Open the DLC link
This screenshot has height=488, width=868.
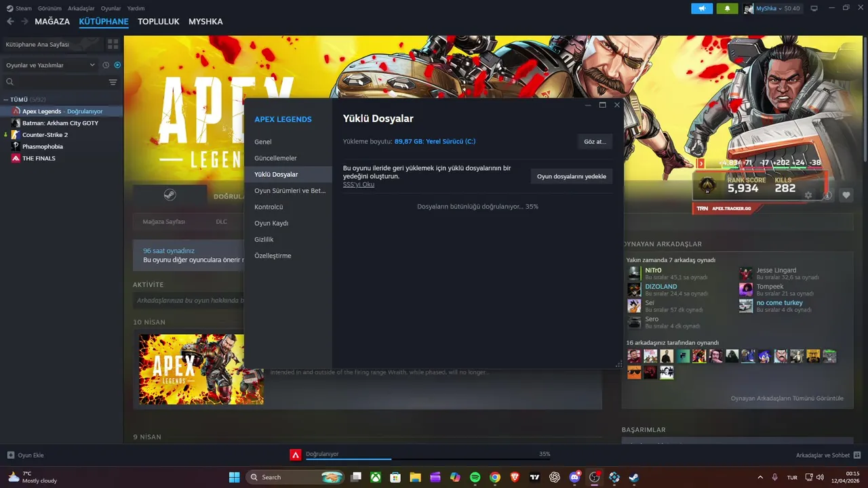[x=222, y=222]
